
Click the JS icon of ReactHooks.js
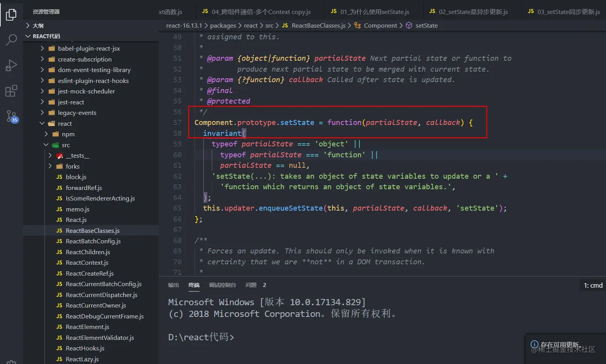pyautogui.click(x=59, y=348)
